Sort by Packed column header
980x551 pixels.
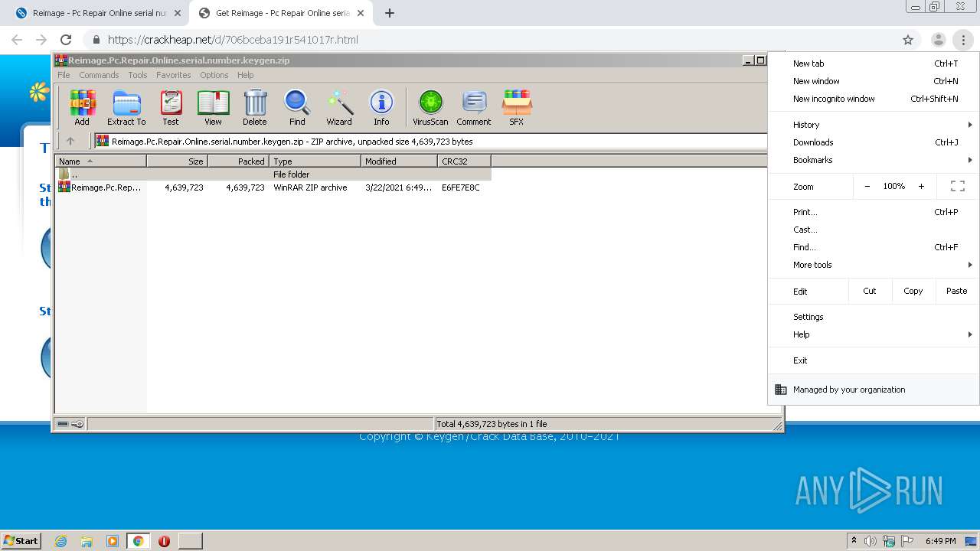pos(238,161)
